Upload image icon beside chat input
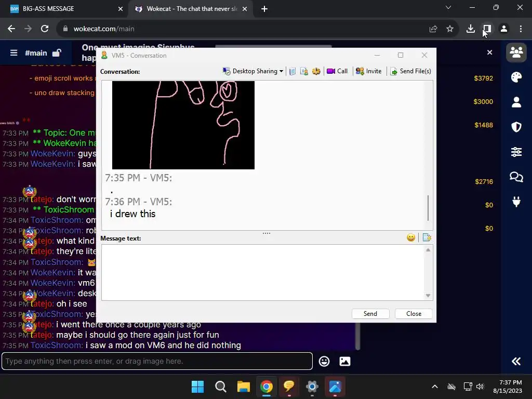The width and height of the screenshot is (532, 399). click(345, 362)
